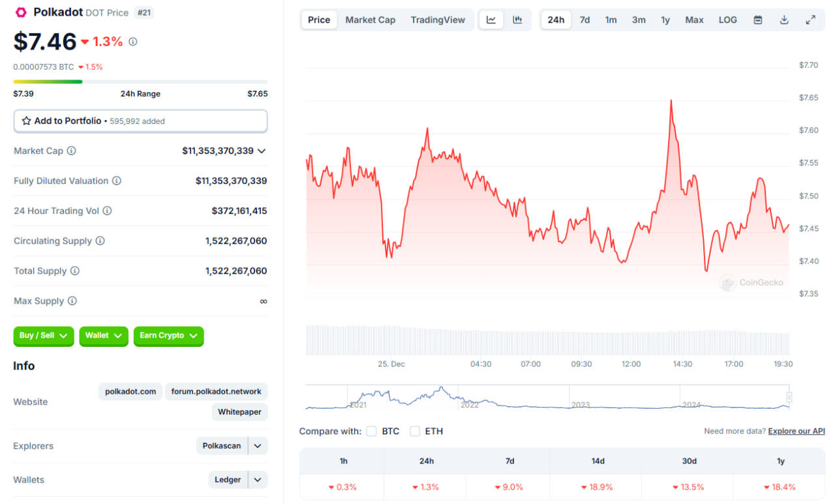Click the 0.00007573 BTC price text
835x504 pixels.
[44, 67]
